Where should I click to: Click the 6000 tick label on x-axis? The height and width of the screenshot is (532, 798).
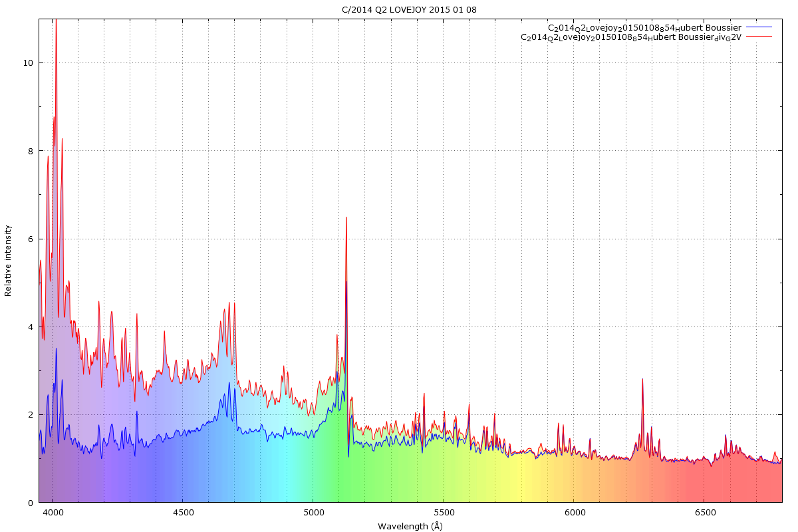point(575,513)
